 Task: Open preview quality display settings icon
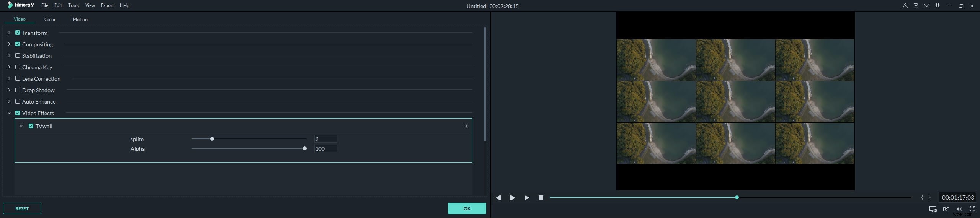(x=933, y=209)
